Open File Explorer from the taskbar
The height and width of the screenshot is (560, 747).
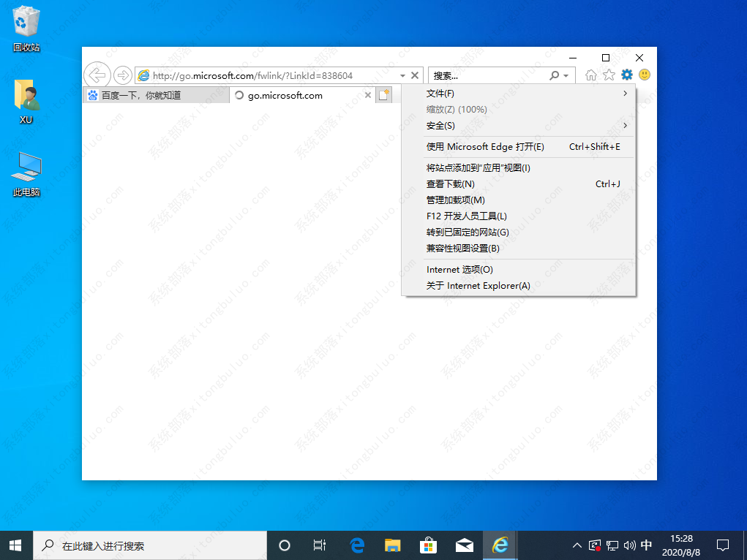[x=392, y=545]
